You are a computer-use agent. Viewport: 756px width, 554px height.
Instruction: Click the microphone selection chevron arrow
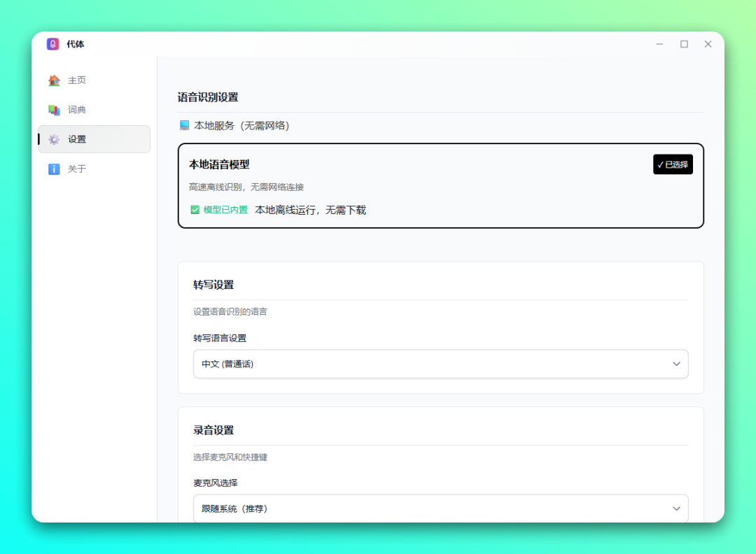point(676,509)
